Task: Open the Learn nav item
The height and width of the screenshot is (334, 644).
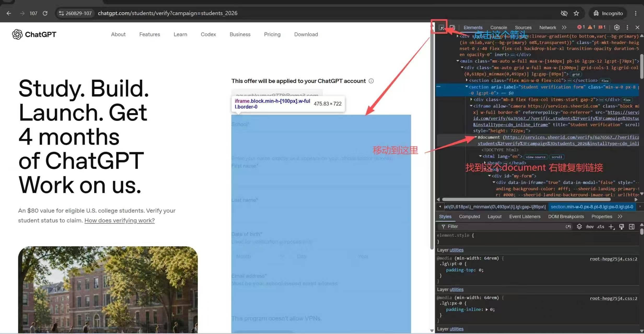Action: point(180,34)
